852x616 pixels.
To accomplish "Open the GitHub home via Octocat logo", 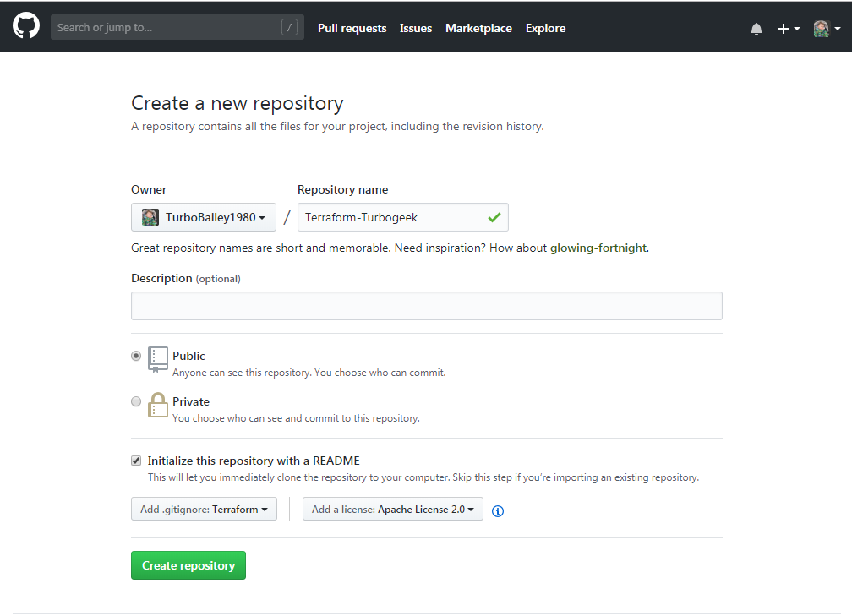I will (26, 26).
